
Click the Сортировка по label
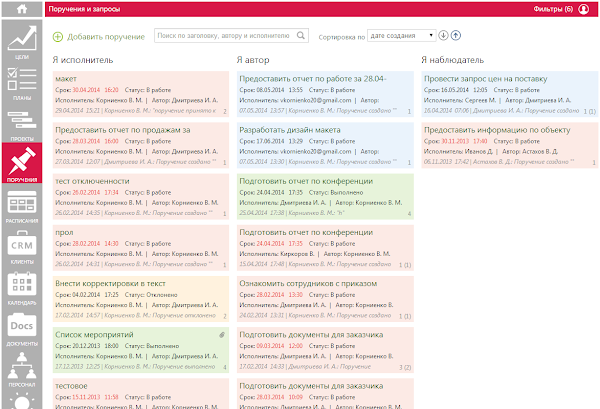(x=342, y=37)
